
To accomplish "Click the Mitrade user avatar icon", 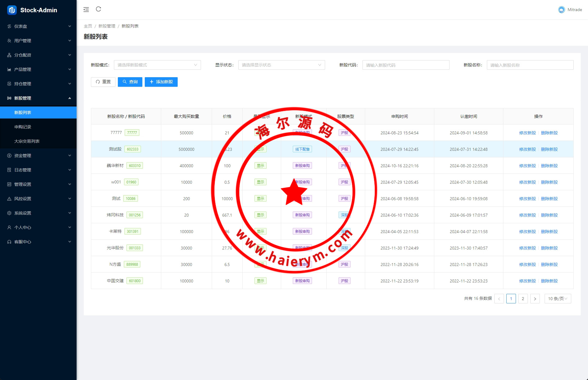I will pyautogui.click(x=561, y=10).
